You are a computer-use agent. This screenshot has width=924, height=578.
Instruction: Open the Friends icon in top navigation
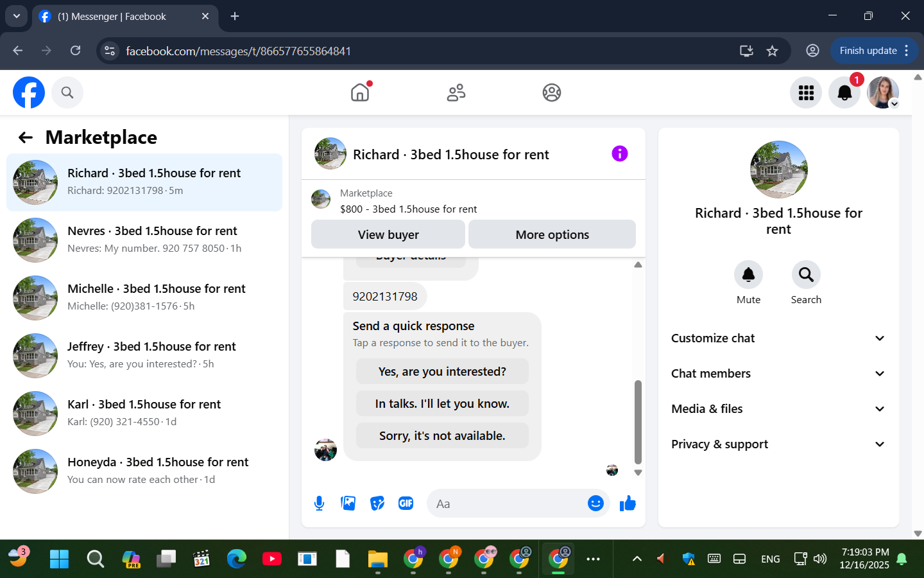[456, 92]
